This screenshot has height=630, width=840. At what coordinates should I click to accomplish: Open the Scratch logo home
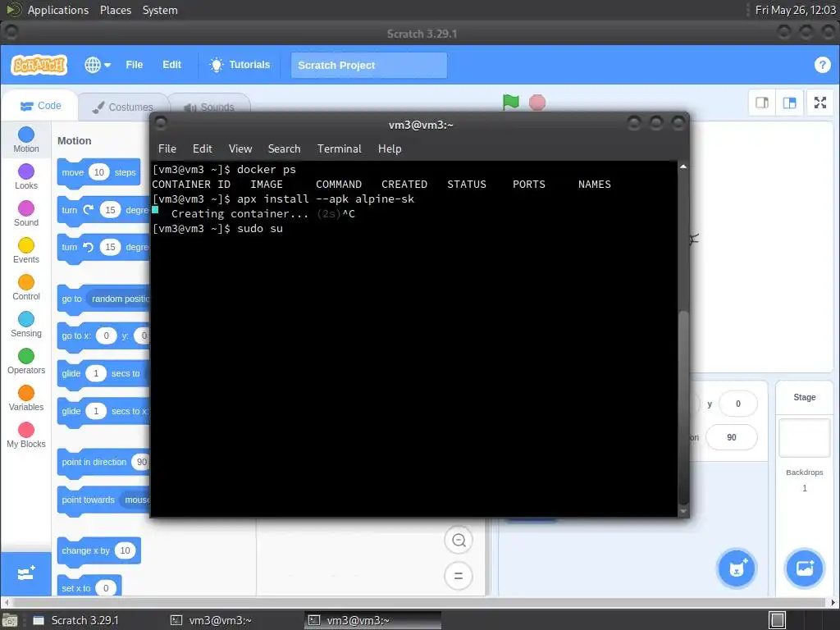39,65
